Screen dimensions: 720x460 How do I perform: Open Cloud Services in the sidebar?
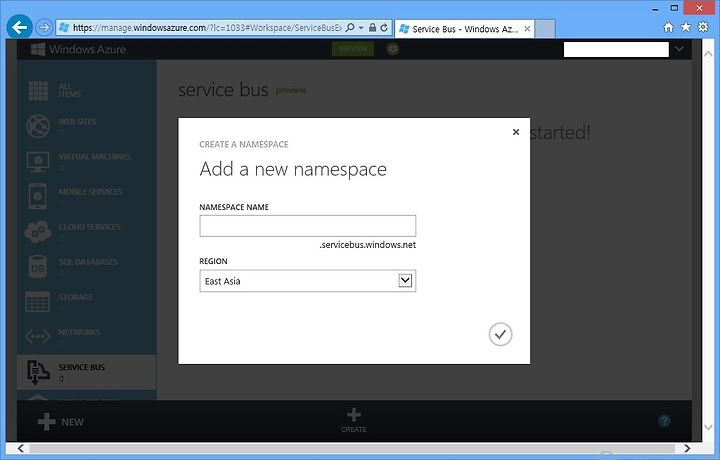[86, 231]
